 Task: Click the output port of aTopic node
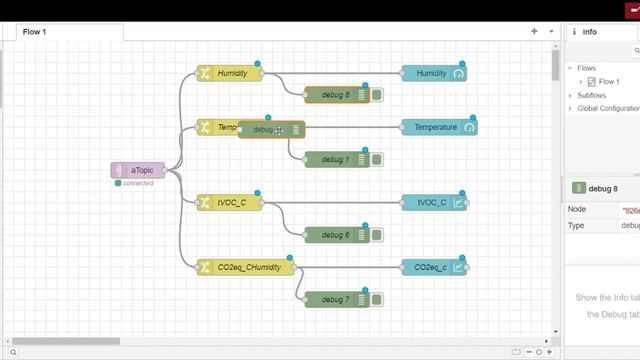[165, 170]
